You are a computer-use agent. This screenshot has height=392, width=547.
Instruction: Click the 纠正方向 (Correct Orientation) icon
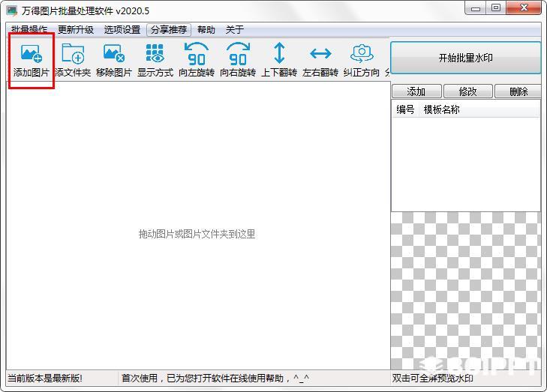coord(362,54)
